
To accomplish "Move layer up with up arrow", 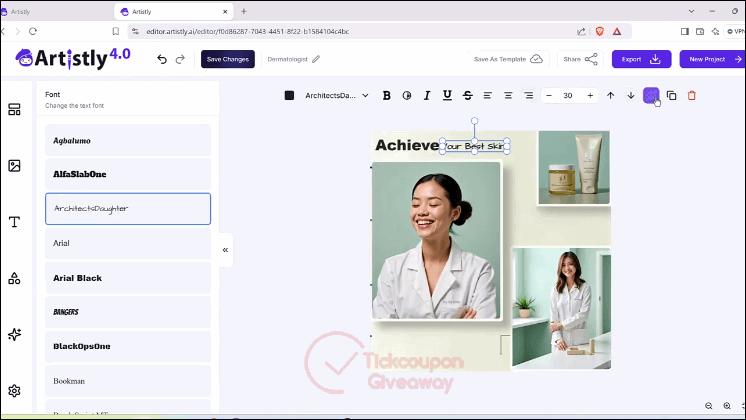I will (x=610, y=96).
